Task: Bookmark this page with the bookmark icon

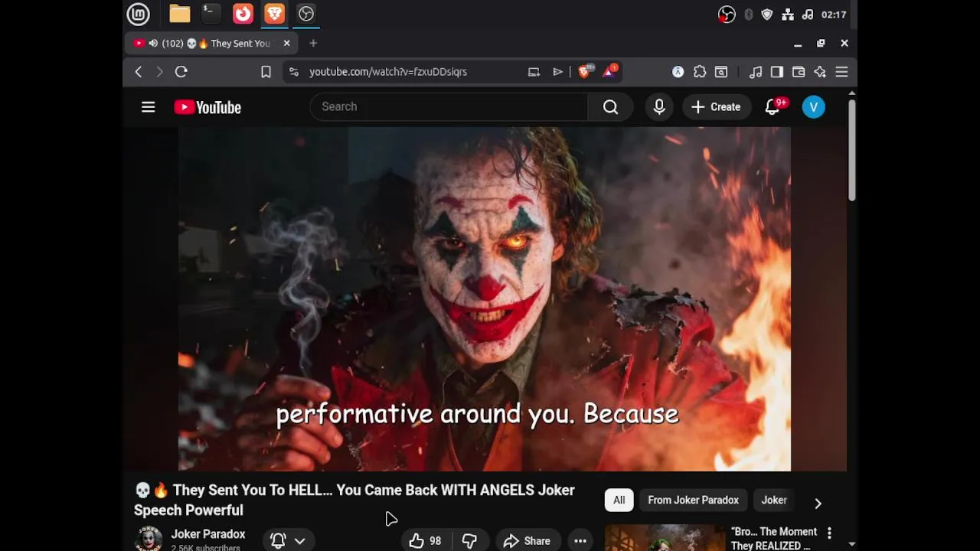Action: click(x=266, y=71)
